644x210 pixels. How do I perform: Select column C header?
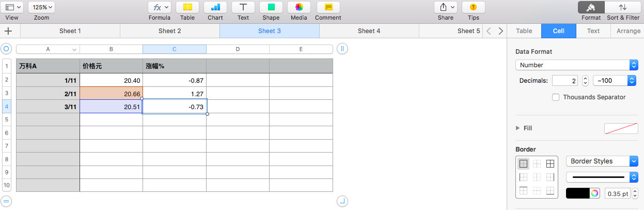175,49
